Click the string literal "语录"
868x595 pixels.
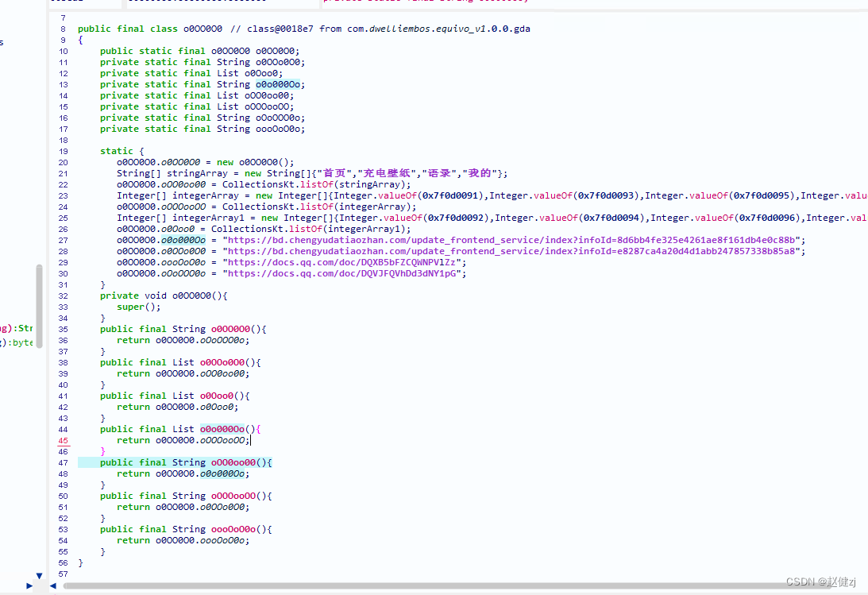(x=439, y=173)
